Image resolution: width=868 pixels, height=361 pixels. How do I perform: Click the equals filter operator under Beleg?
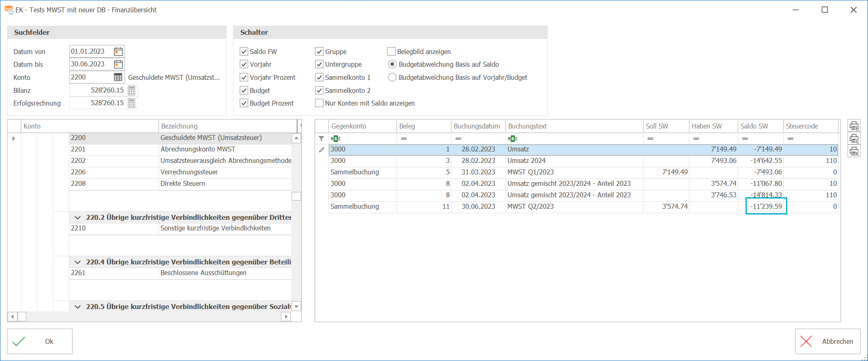pyautogui.click(x=403, y=139)
